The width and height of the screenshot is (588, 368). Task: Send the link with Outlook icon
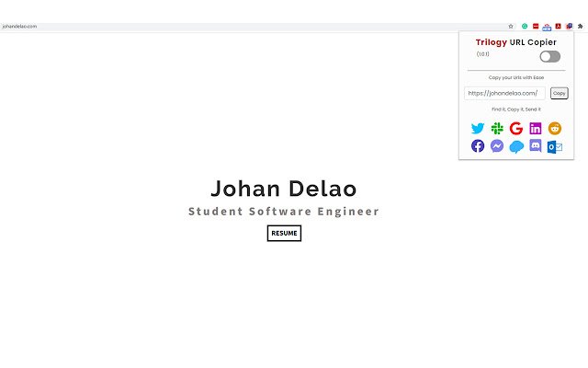(x=555, y=147)
